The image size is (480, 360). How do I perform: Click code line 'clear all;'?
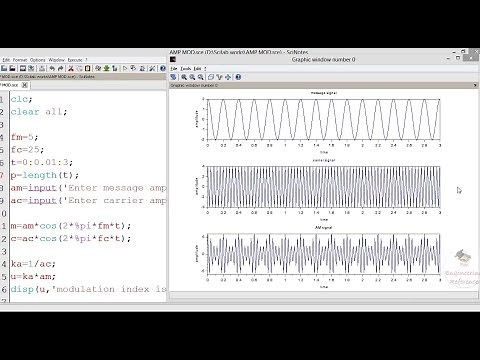click(x=39, y=112)
